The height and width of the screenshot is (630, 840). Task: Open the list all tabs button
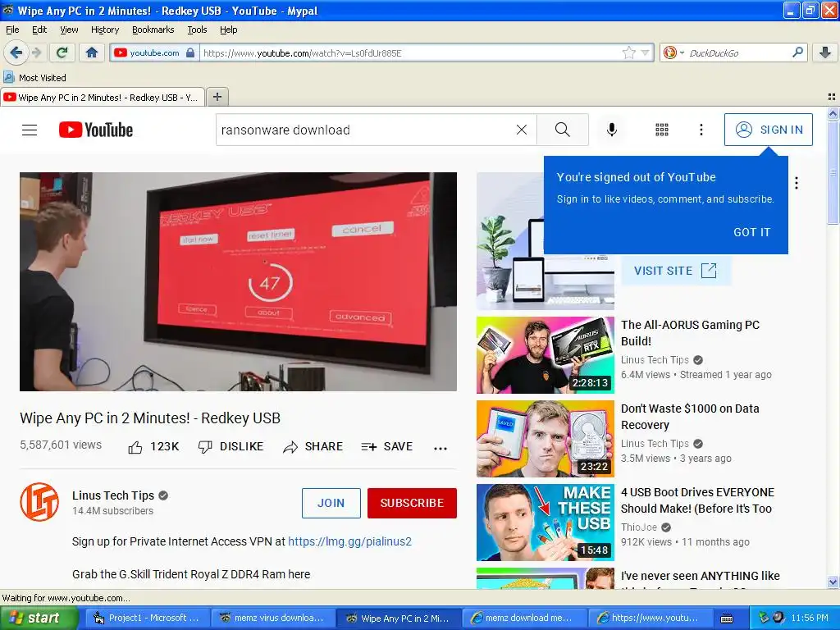pyautogui.click(x=832, y=97)
